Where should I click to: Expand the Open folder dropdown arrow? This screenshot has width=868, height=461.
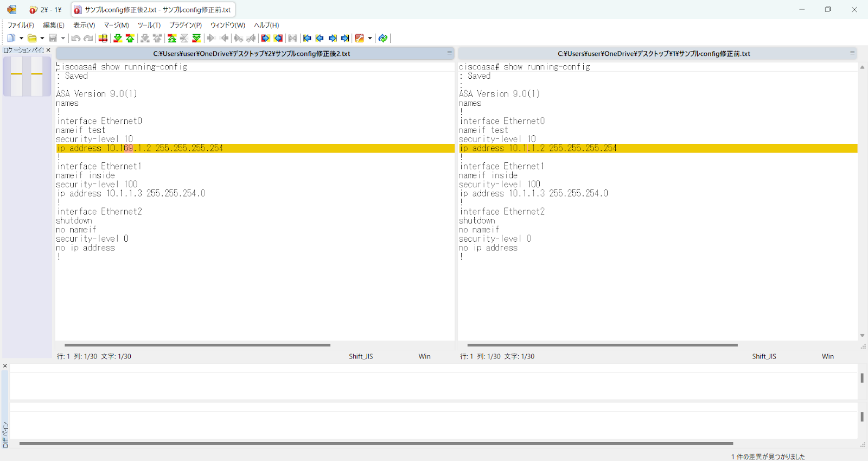pyautogui.click(x=42, y=38)
